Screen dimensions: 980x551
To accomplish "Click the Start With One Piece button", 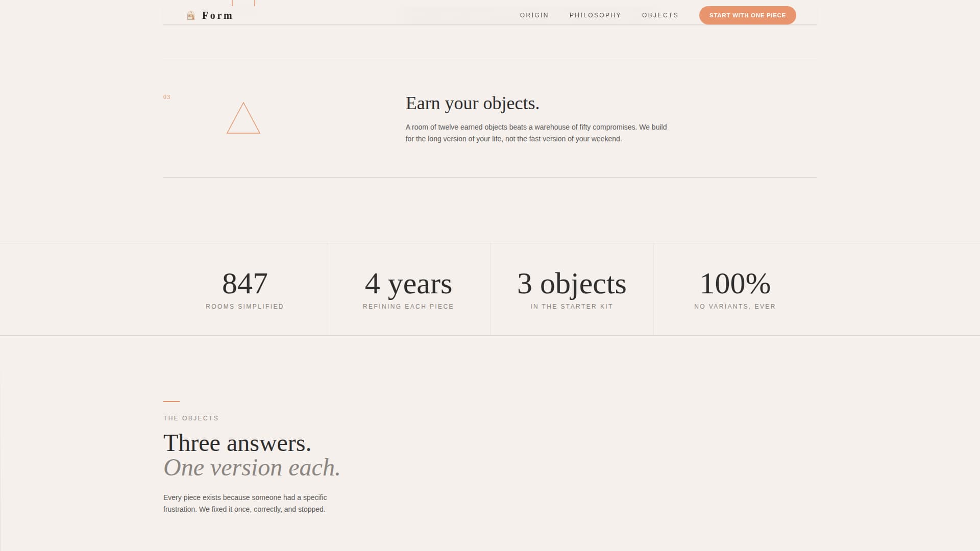I will 747,15.
